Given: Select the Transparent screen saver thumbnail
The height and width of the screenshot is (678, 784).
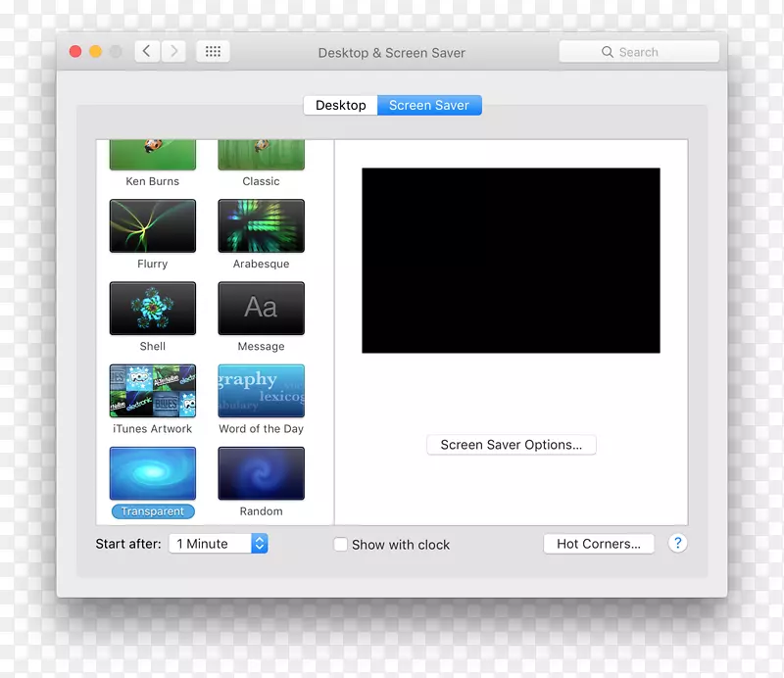Looking at the screenshot, I should pyautogui.click(x=152, y=472).
